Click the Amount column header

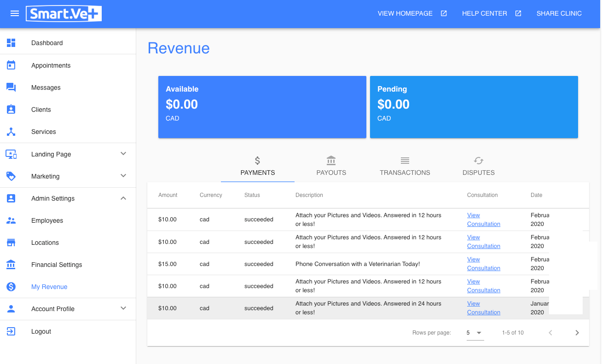(168, 195)
